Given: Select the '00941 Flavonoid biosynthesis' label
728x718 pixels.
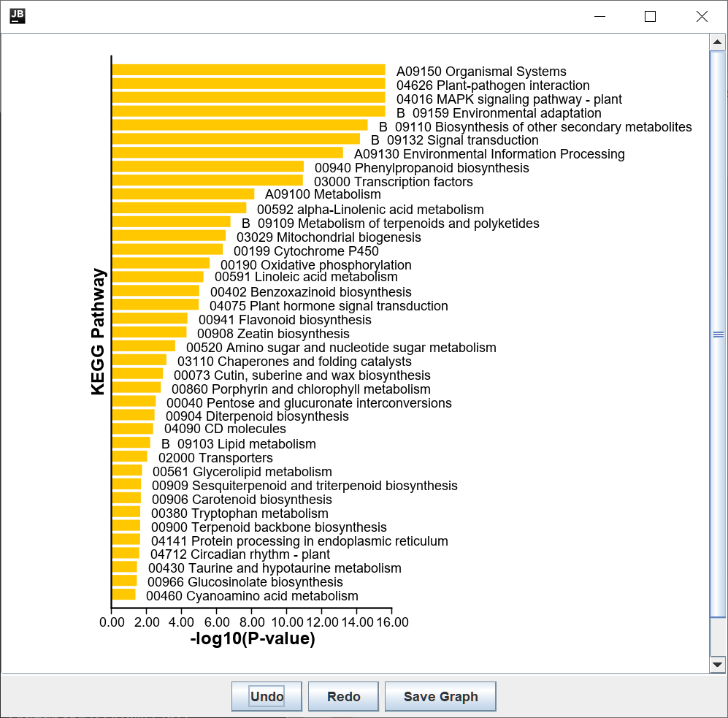Looking at the screenshot, I should click(285, 320).
